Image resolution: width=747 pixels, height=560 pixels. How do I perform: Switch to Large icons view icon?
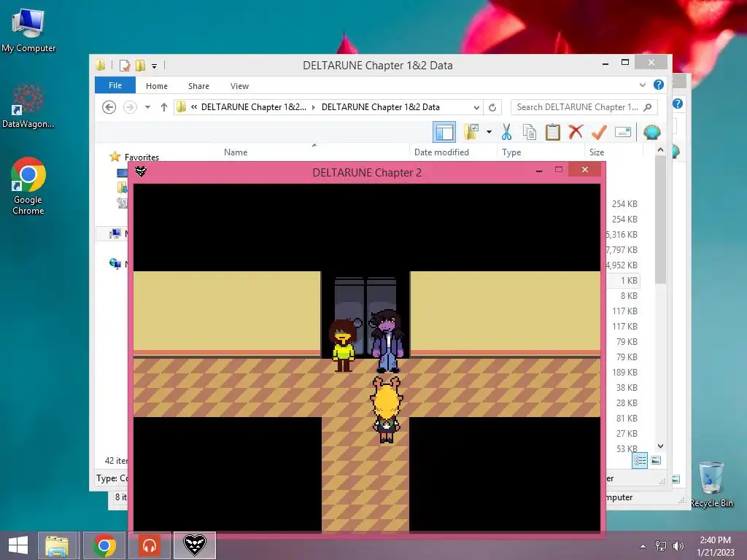pyautogui.click(x=656, y=460)
